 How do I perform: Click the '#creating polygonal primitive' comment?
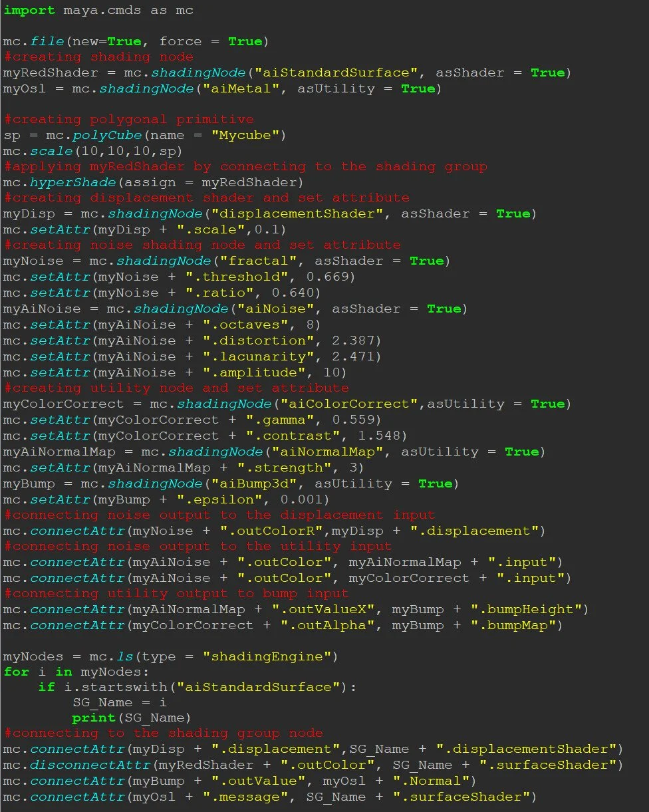click(128, 120)
